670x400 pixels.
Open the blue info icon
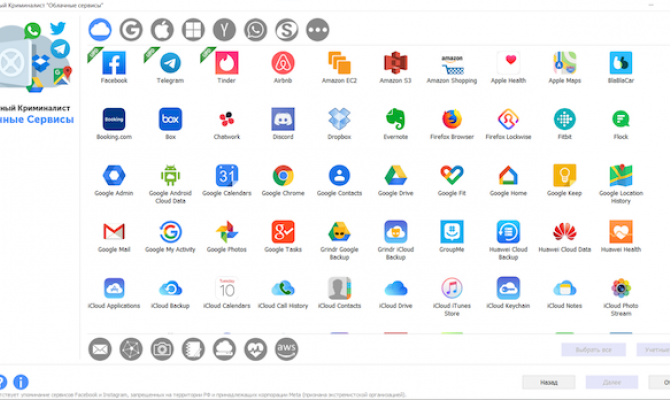(21, 382)
